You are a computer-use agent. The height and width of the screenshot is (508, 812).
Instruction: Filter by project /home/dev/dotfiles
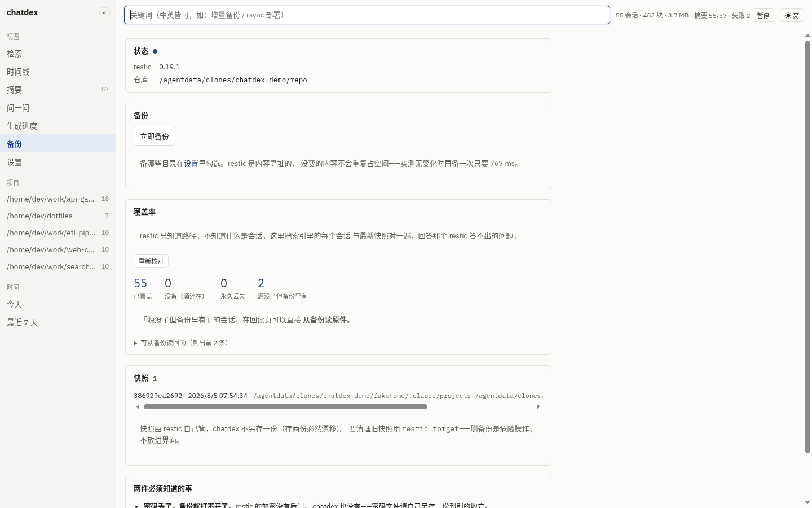[x=58, y=216]
